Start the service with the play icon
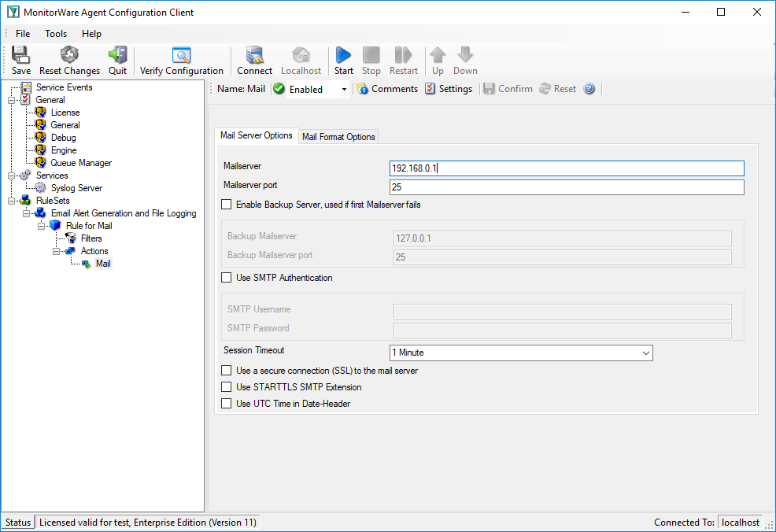The width and height of the screenshot is (776, 532). 343,55
